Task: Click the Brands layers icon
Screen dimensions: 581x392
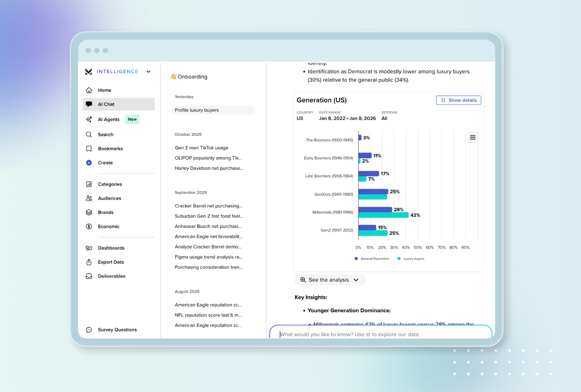Action: [x=89, y=212]
